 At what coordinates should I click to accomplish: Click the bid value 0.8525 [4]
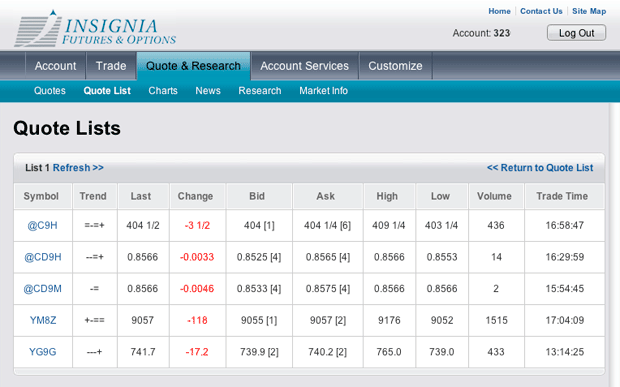pyautogui.click(x=259, y=257)
